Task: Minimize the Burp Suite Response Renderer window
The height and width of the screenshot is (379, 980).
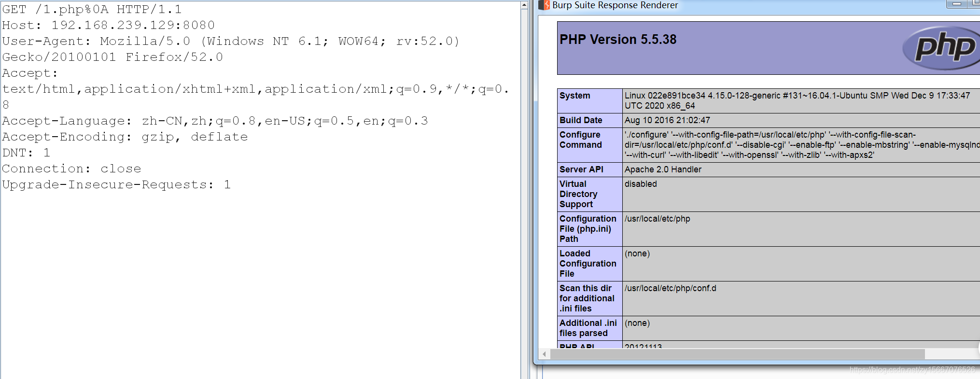Action: click(957, 4)
